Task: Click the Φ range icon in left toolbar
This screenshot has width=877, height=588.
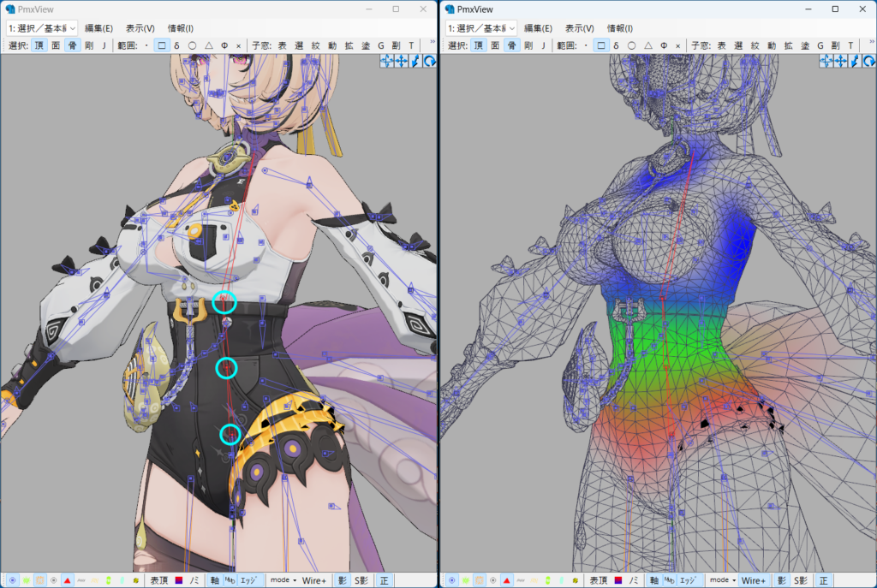Action: [224, 45]
